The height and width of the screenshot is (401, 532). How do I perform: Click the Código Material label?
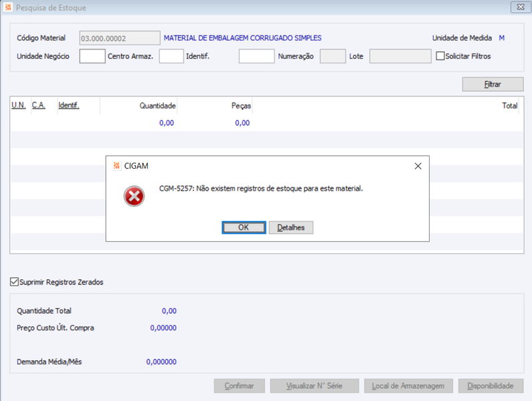(41, 38)
